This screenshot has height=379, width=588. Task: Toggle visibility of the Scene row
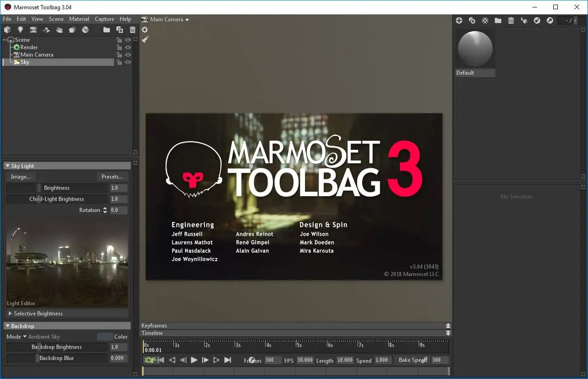(x=128, y=40)
